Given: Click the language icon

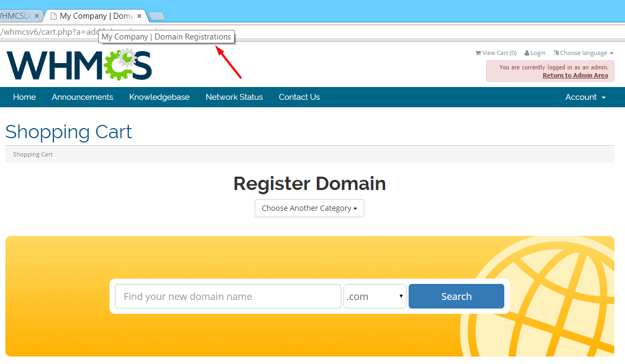Looking at the screenshot, I should (x=556, y=53).
